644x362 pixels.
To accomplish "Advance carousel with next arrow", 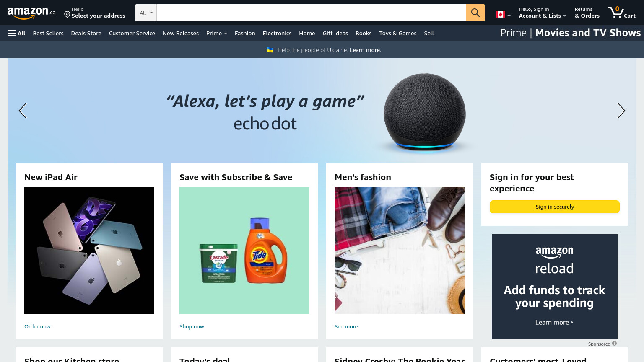I will 621,111.
